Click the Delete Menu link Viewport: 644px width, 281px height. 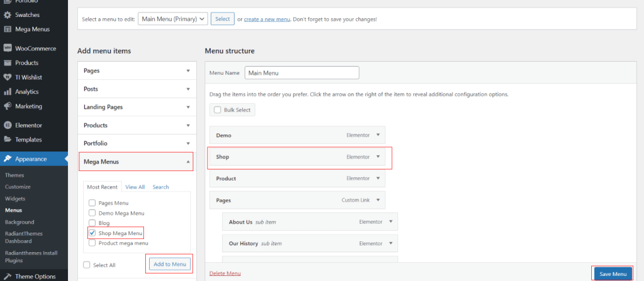point(225,273)
